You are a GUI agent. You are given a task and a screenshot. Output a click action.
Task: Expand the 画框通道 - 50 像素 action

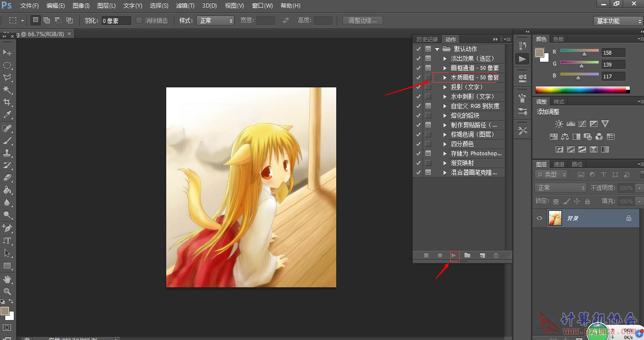click(x=445, y=68)
